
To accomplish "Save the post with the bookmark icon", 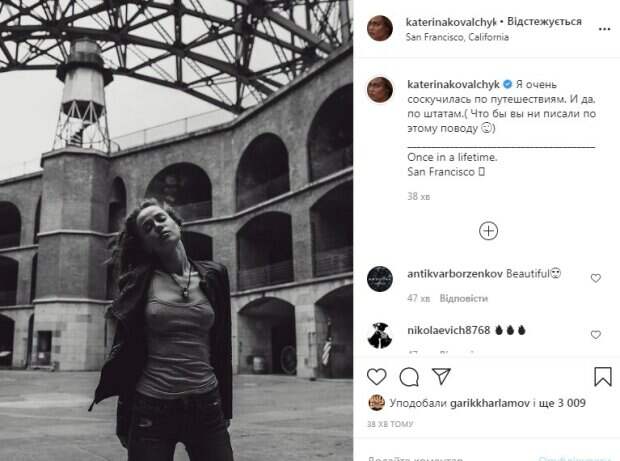I will [602, 377].
